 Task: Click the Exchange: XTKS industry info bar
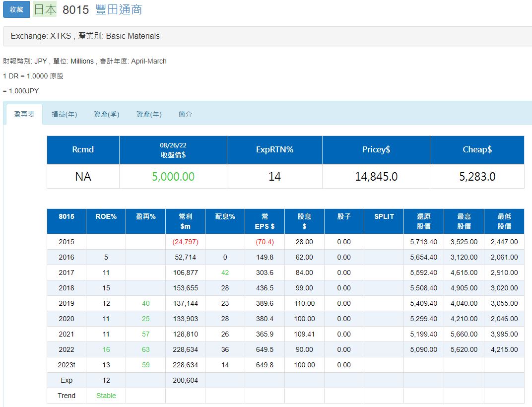click(x=267, y=36)
